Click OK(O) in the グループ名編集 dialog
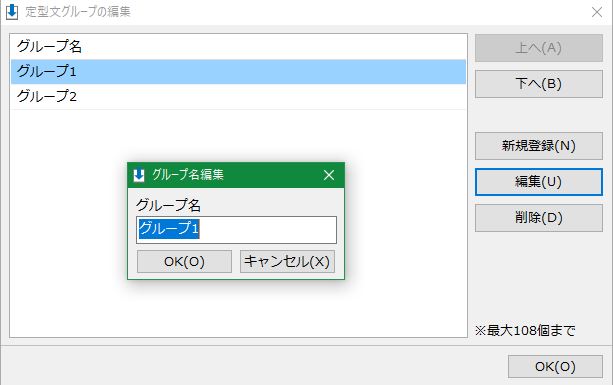Viewport: 613px width, 385px height. tap(184, 261)
